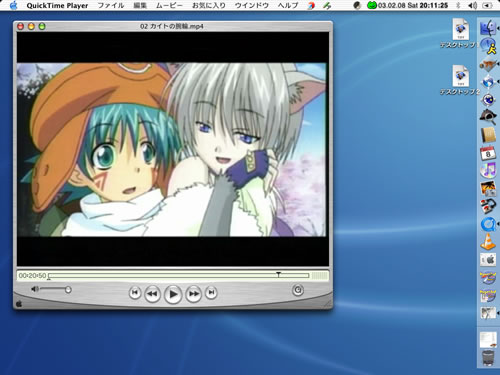Click the colorful swirl icon in the menu bar
Screen dimensions: 500x375
(311, 6)
